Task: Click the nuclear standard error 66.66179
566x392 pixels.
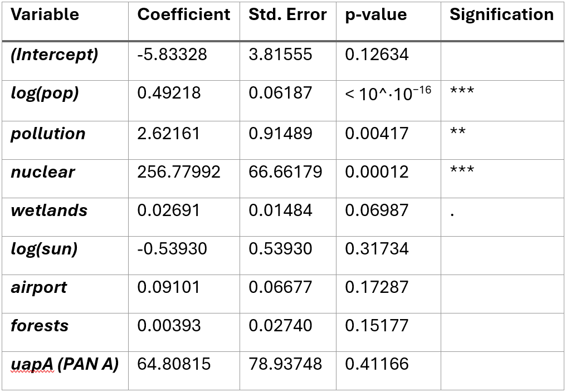Action: pyautogui.click(x=285, y=172)
